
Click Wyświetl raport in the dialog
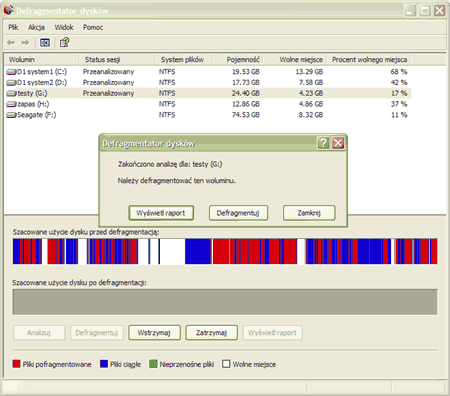coord(161,213)
